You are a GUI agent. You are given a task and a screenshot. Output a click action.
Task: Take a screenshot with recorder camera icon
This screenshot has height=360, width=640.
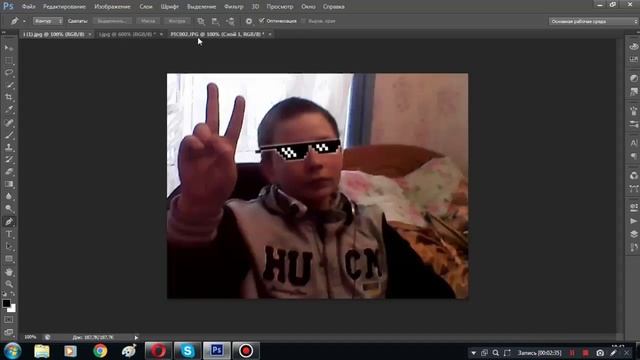tap(600, 353)
